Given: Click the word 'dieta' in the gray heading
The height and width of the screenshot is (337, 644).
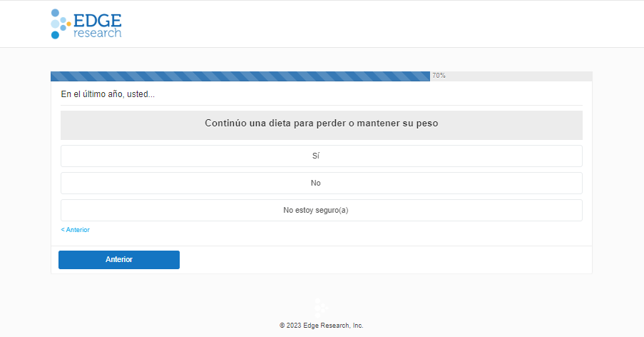Looking at the screenshot, I should coord(280,124).
